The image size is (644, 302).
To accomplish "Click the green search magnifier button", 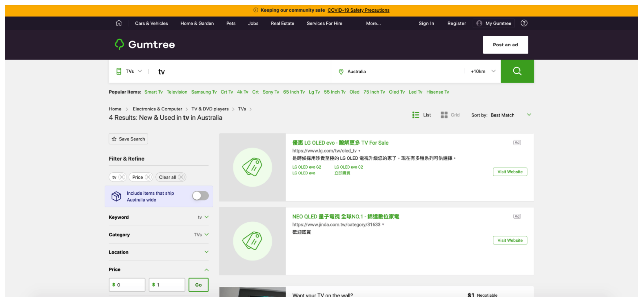I will [x=517, y=71].
